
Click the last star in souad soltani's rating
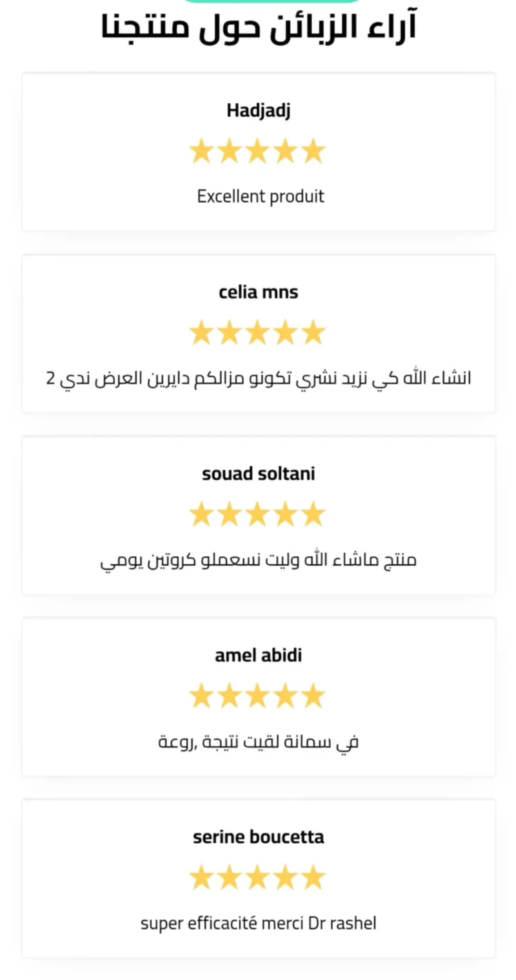[x=313, y=515]
